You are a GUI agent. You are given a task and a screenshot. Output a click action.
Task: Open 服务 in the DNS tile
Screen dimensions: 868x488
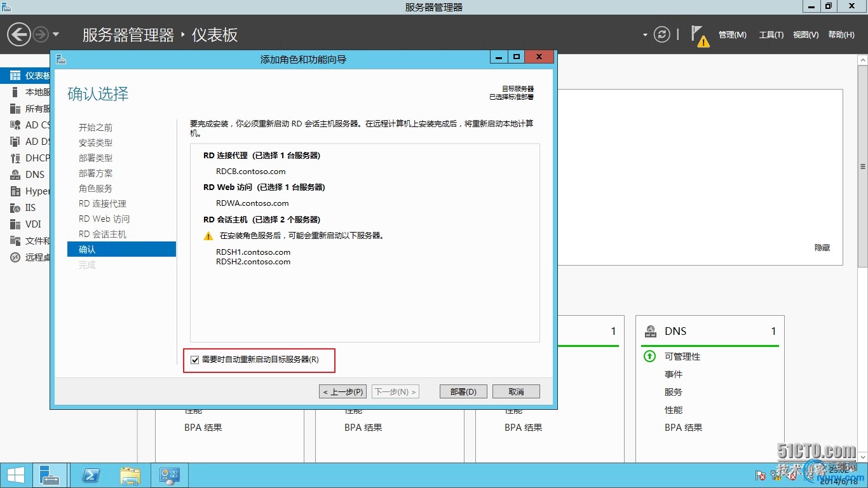click(x=674, y=392)
